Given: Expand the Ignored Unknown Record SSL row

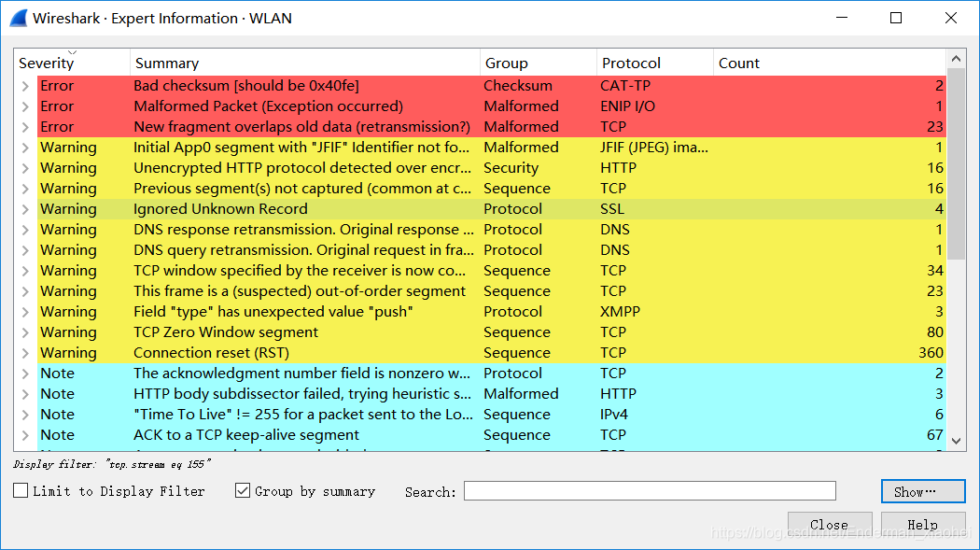Looking at the screenshot, I should [x=25, y=209].
